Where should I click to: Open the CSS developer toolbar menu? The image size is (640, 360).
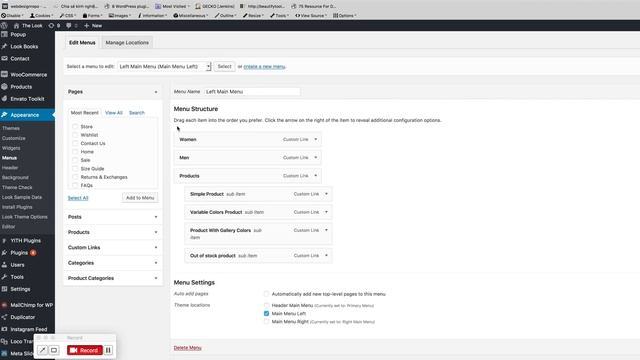(x=67, y=16)
